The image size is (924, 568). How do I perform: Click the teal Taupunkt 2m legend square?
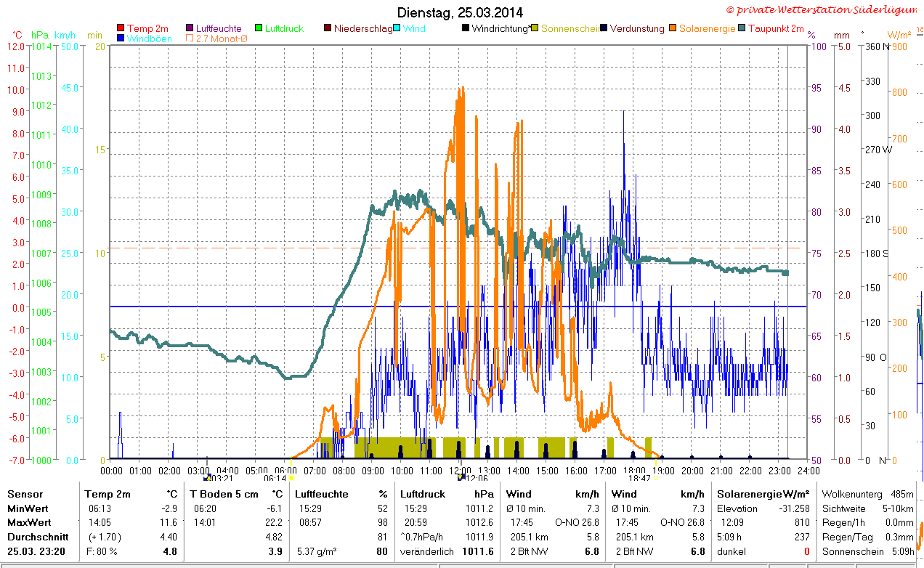(x=742, y=28)
